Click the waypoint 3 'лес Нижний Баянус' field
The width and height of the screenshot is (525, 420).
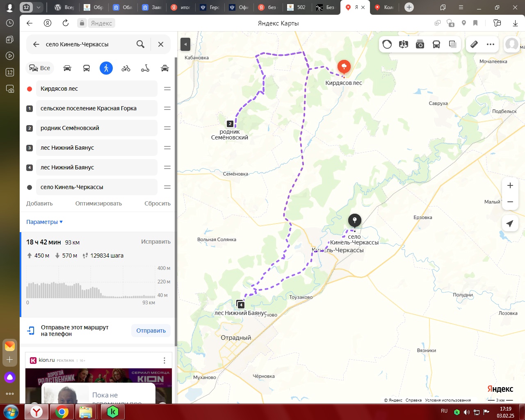click(x=97, y=148)
